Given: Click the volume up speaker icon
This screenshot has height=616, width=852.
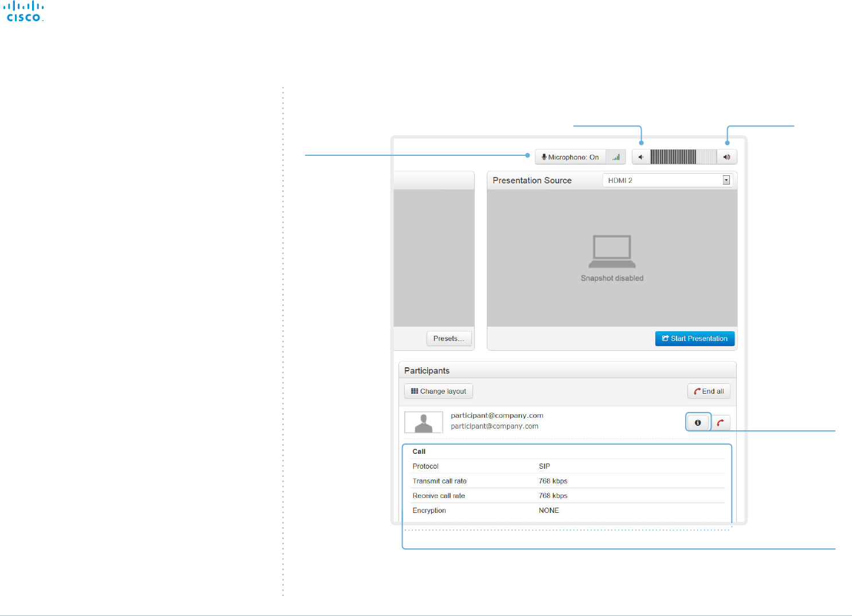Looking at the screenshot, I should (727, 157).
